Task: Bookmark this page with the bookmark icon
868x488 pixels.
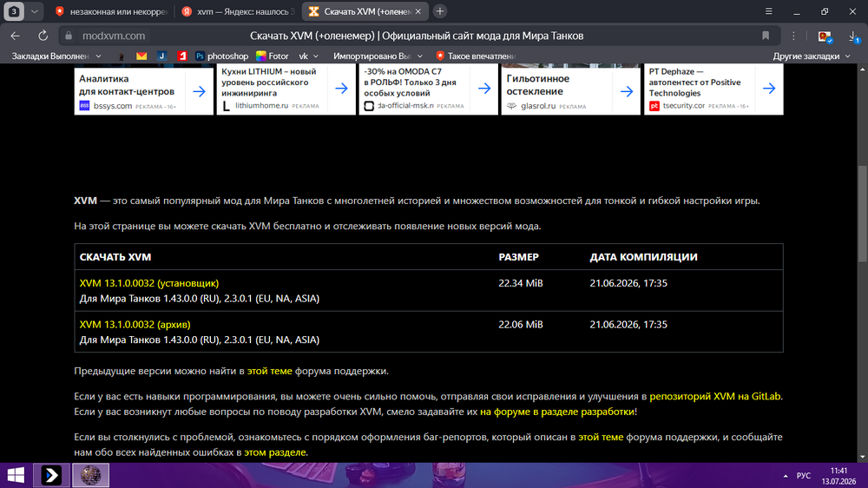Action: point(766,36)
